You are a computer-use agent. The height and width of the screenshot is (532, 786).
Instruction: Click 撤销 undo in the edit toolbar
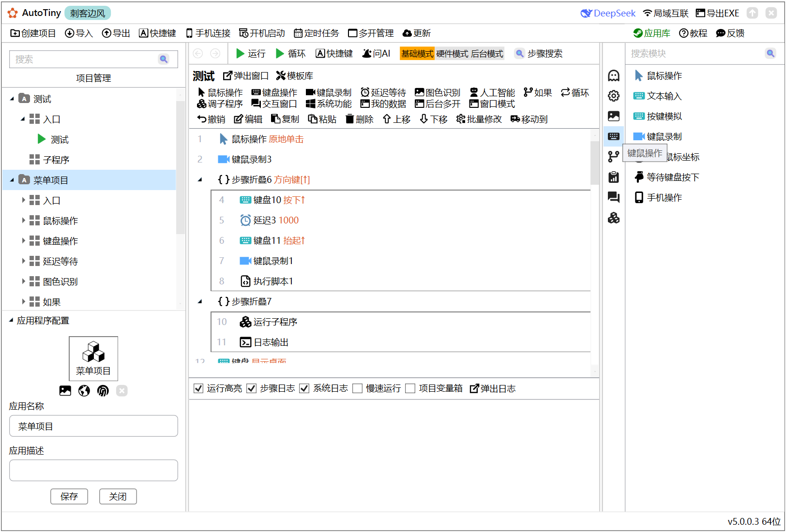pos(212,119)
